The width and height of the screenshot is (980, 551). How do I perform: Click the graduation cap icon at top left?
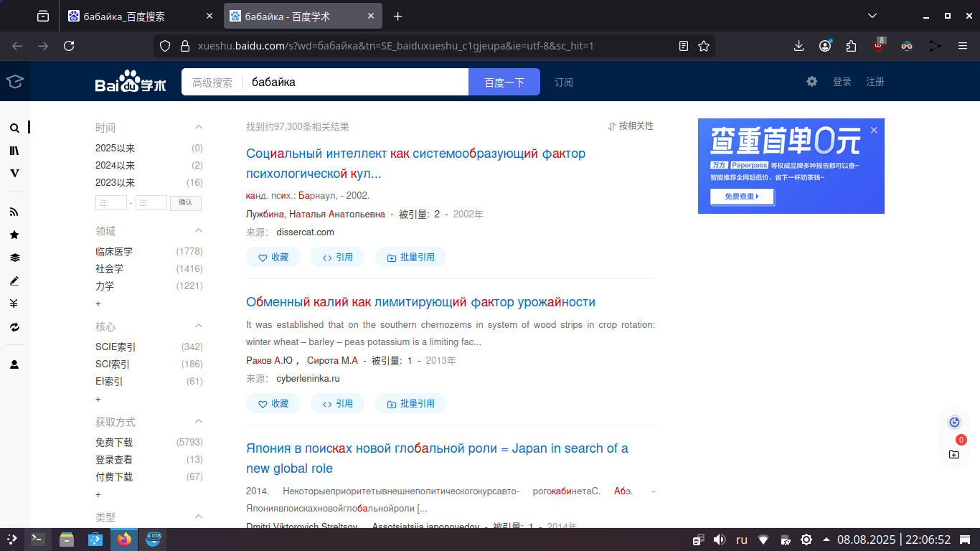(14, 81)
